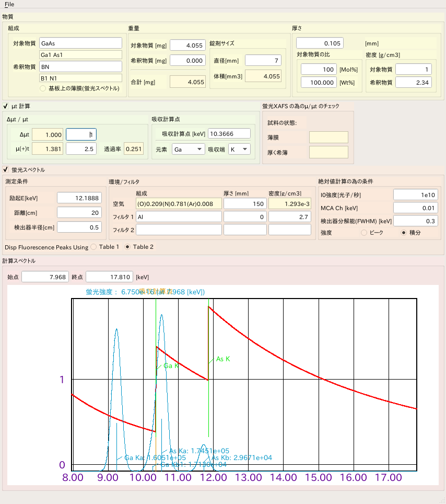Click the 直径 field showing 7
Image resolution: width=446 pixels, height=504 pixels.
263,61
